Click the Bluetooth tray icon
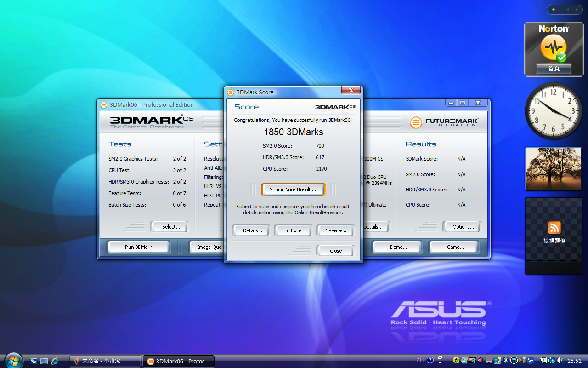The height and width of the screenshot is (368, 588). click(505, 360)
